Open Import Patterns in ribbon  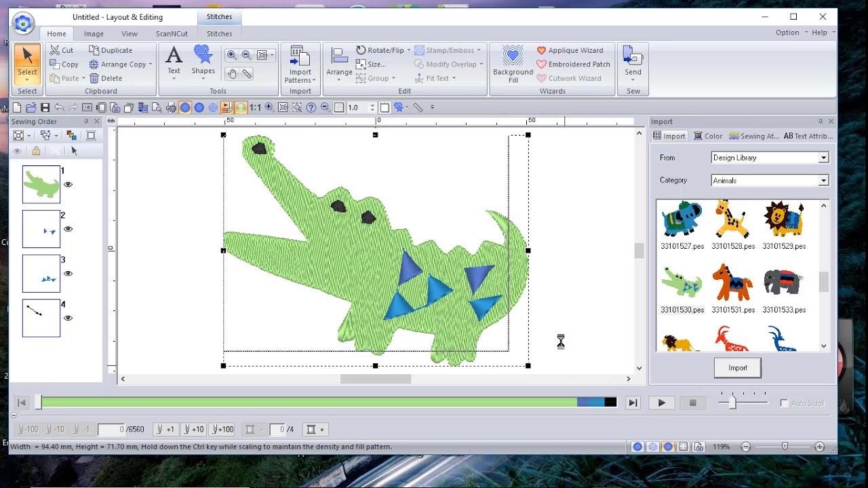(300, 64)
